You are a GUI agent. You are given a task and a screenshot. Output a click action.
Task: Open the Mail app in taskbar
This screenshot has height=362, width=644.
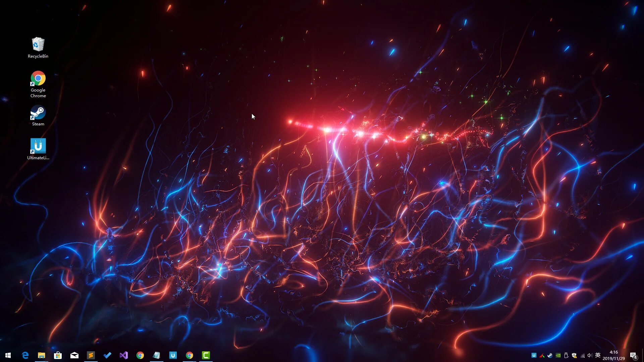74,355
